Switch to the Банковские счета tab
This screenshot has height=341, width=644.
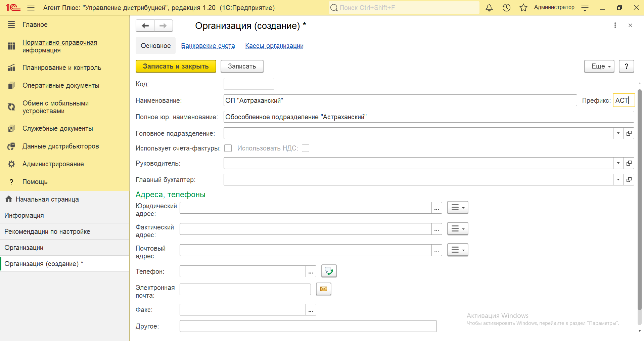tap(208, 46)
